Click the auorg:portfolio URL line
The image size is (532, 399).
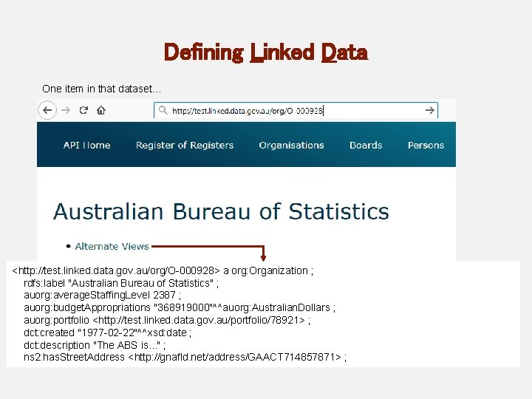167,320
